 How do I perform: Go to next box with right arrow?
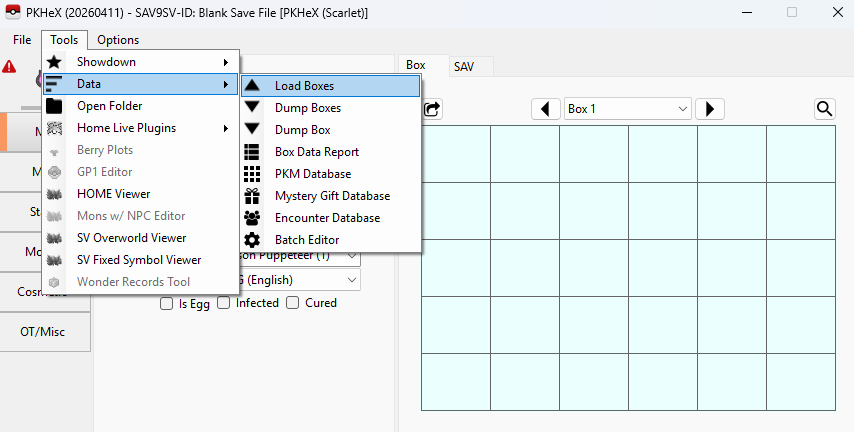click(x=709, y=108)
